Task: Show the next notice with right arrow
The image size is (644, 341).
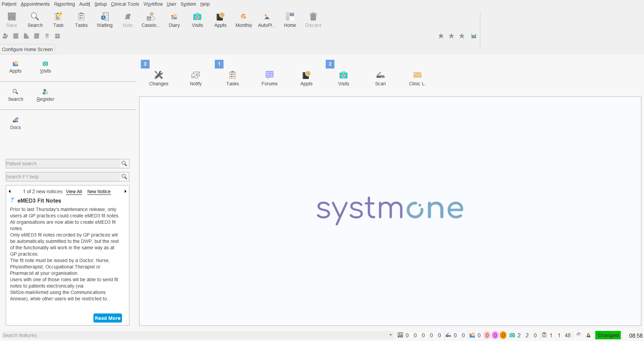Action: pos(125,191)
